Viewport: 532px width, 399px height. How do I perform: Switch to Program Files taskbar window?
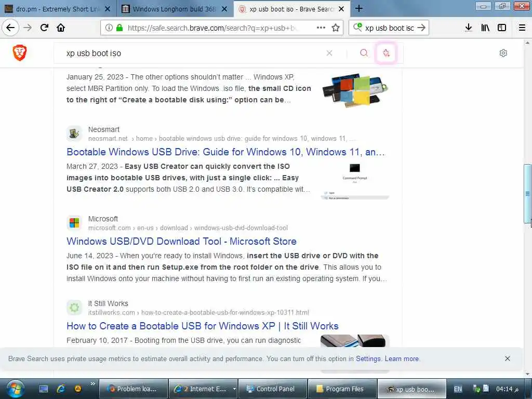(x=342, y=389)
